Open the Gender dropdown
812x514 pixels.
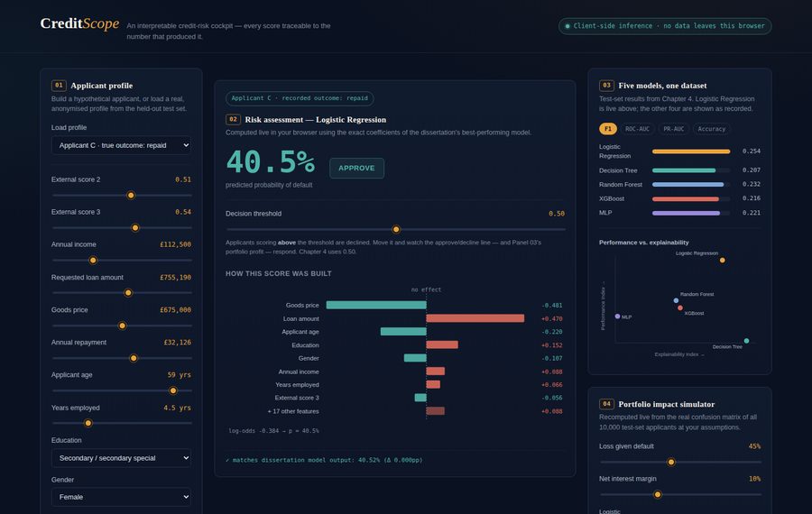(121, 497)
